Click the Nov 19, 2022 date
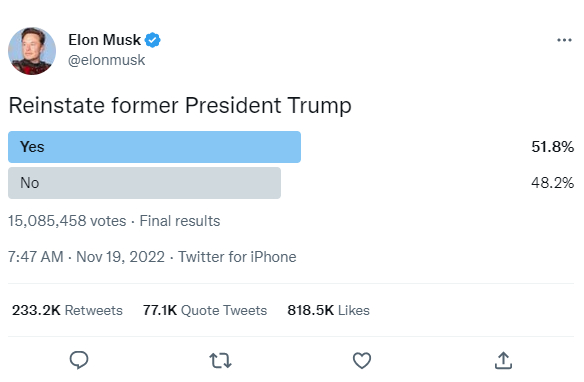The height and width of the screenshot is (382, 584). 120,257
